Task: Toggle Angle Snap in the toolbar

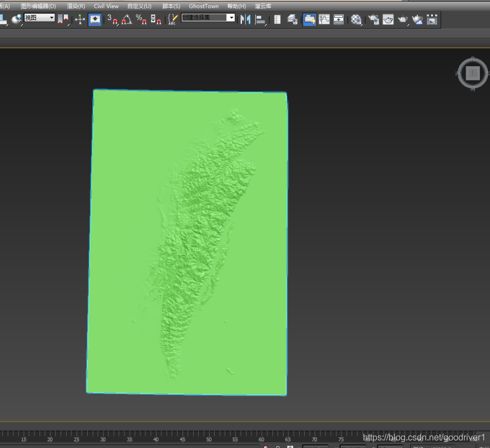Action: click(x=127, y=19)
